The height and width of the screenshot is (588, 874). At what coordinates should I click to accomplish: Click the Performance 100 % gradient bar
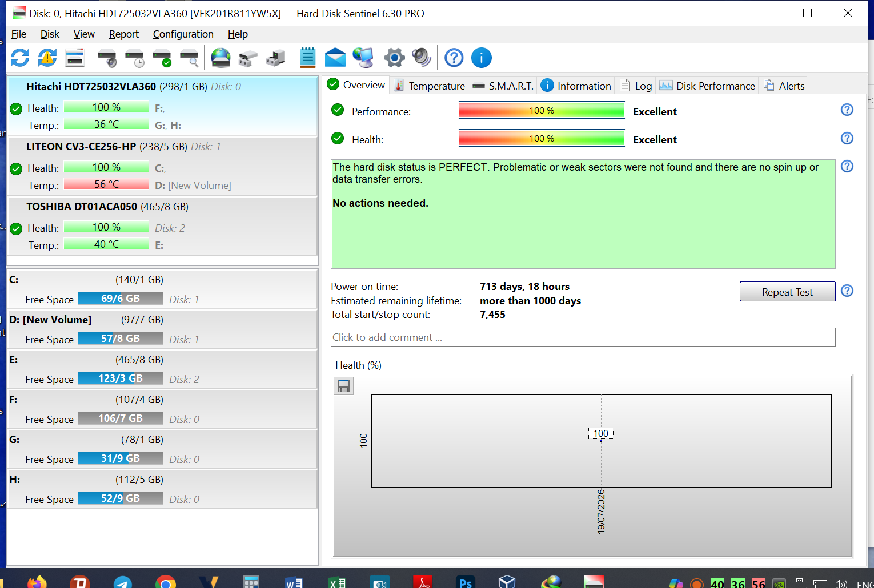[542, 110]
